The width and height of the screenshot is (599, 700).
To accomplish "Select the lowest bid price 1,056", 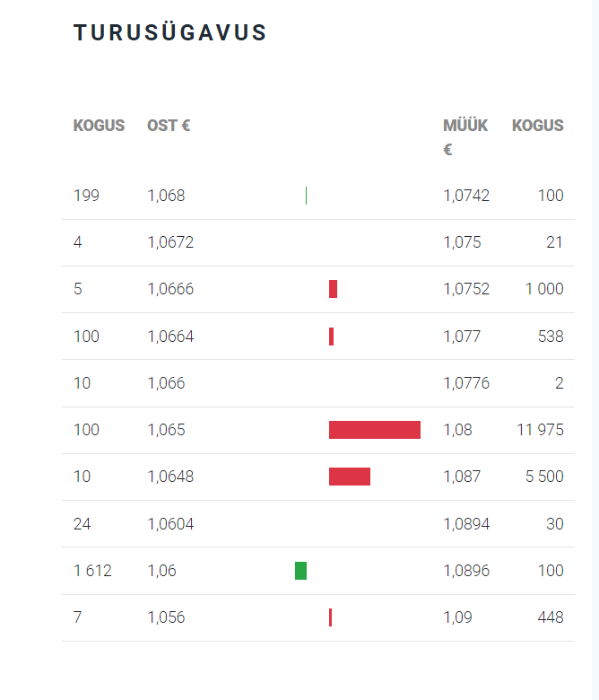I will point(166,617).
